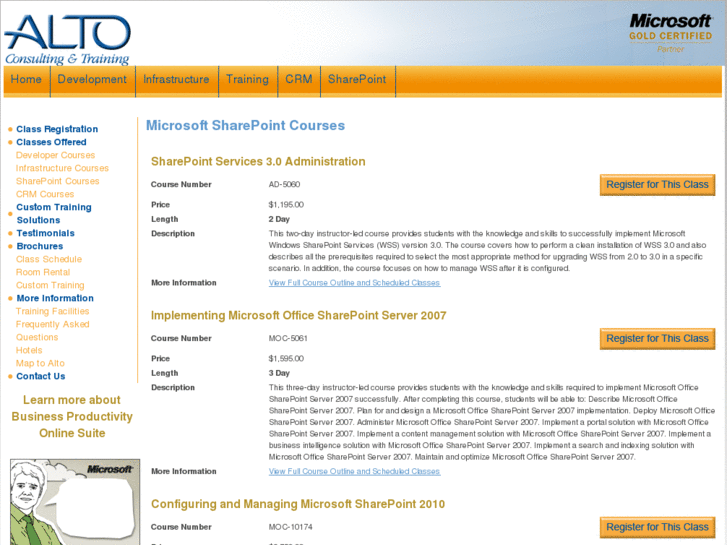This screenshot has height=545, width=727.
Task: Open Frequently Asked Questions link
Action: point(52,330)
